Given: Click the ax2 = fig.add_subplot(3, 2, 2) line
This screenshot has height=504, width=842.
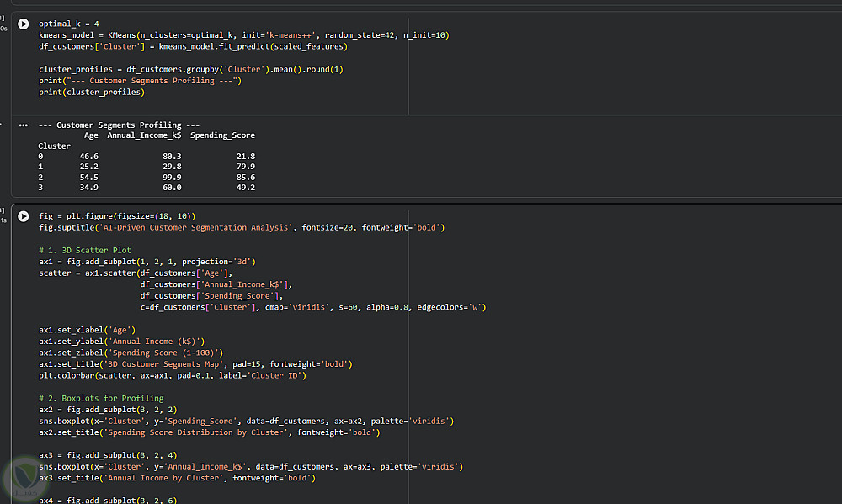Looking at the screenshot, I should coord(108,410).
